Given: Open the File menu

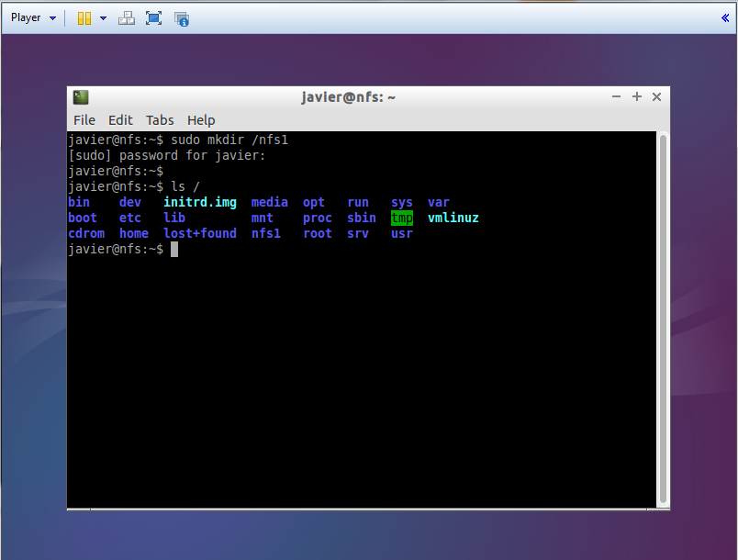Looking at the screenshot, I should click(x=84, y=120).
